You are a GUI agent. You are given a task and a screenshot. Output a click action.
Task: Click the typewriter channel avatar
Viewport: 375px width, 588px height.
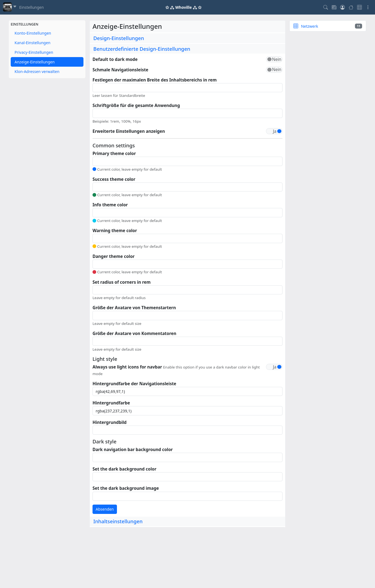tap(7, 7)
